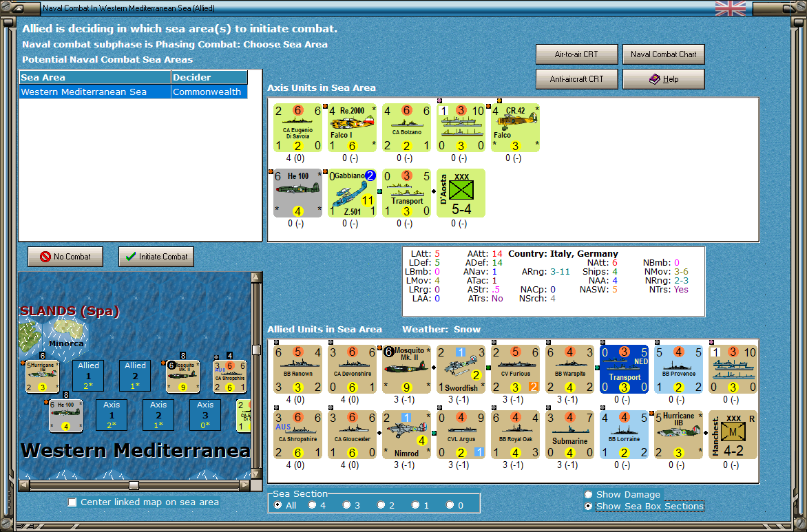Click the Hurricane IIB counter on the map

click(x=42, y=376)
